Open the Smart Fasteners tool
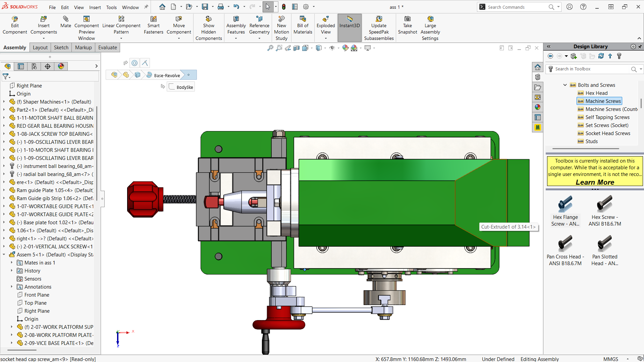Screen dimensions: 644x362 (x=154, y=25)
